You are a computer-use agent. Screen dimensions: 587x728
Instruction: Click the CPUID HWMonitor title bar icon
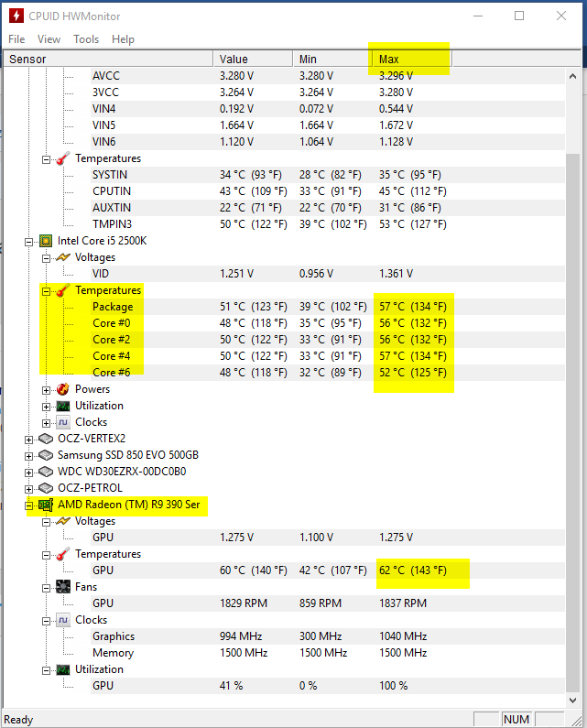(x=16, y=16)
